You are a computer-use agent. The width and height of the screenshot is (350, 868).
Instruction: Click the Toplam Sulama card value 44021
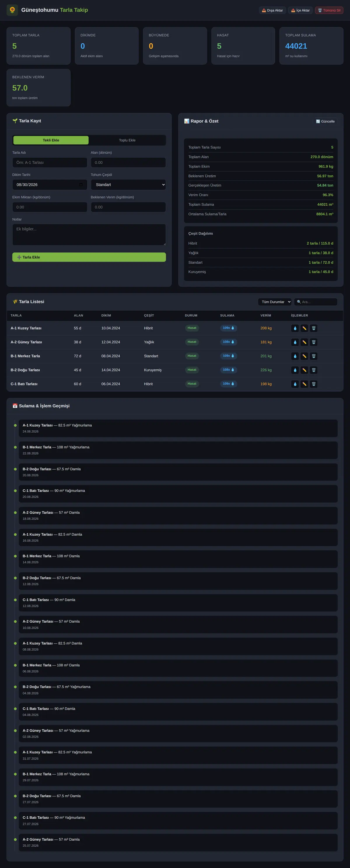[296, 46]
